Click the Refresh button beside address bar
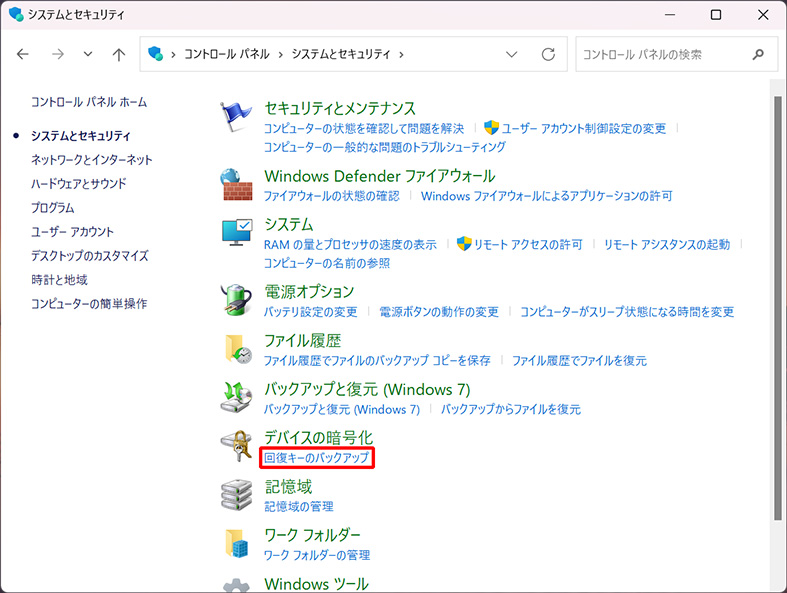Screen dimensions: 787x593 pos(548,54)
